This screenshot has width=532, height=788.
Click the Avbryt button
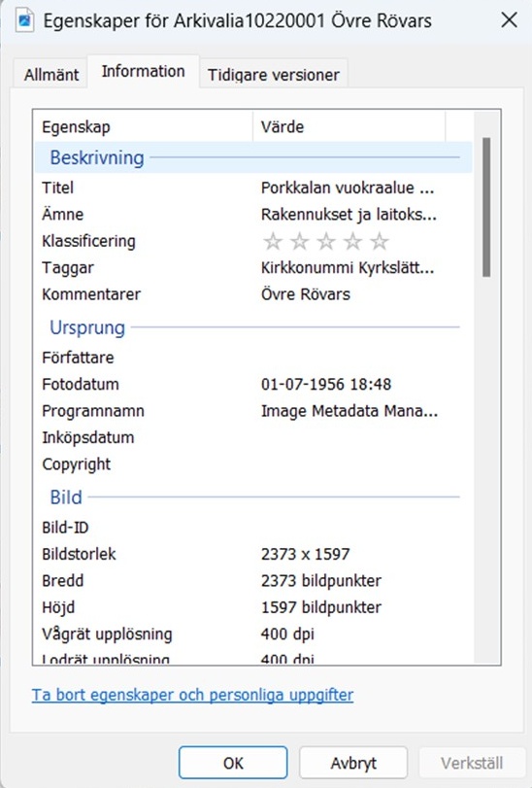(353, 763)
